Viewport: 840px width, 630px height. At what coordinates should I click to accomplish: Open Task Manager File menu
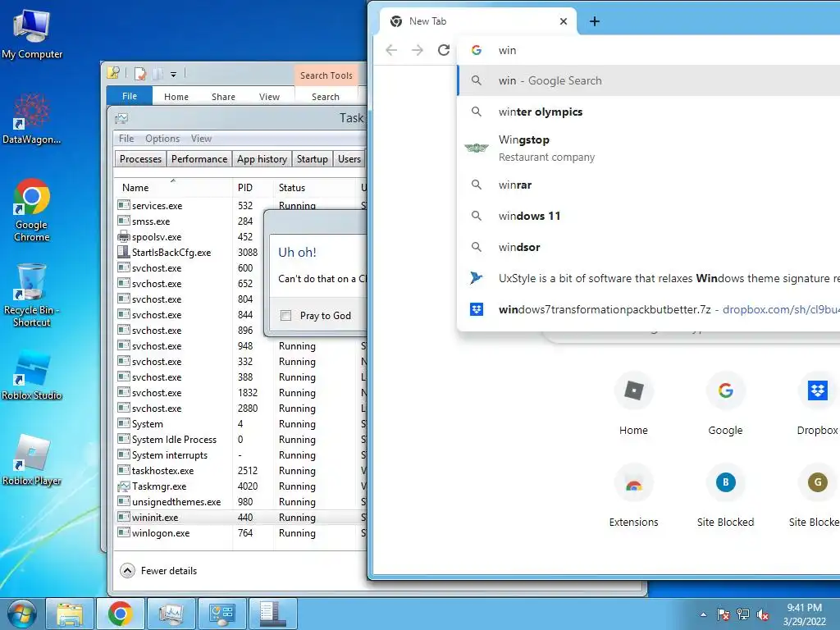[x=126, y=138]
